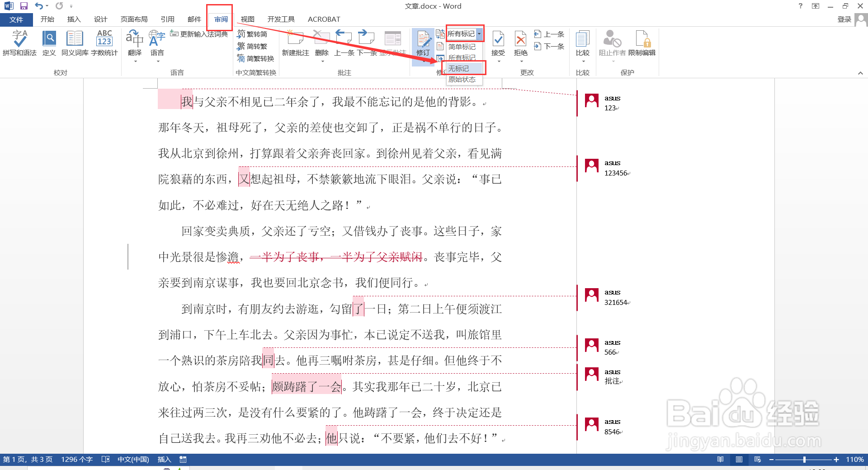Go to previous change 上一条 in 更改 group

pos(549,34)
